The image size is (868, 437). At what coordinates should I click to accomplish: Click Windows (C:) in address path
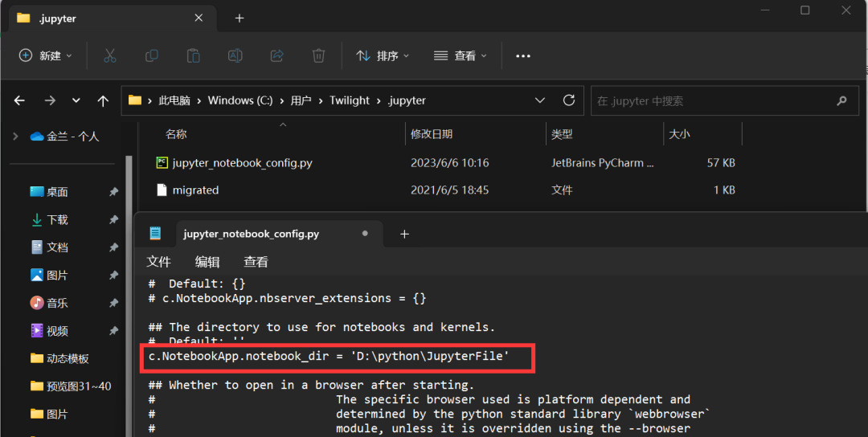(240, 100)
